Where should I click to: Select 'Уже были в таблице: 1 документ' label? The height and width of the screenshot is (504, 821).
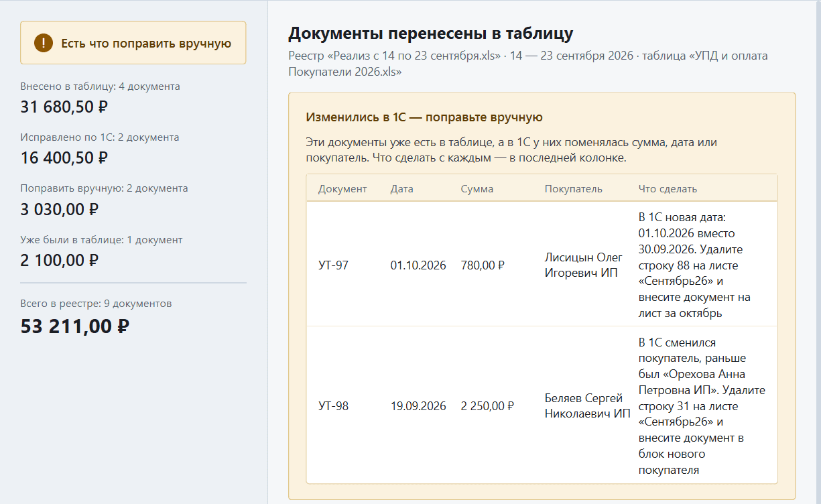click(101, 239)
